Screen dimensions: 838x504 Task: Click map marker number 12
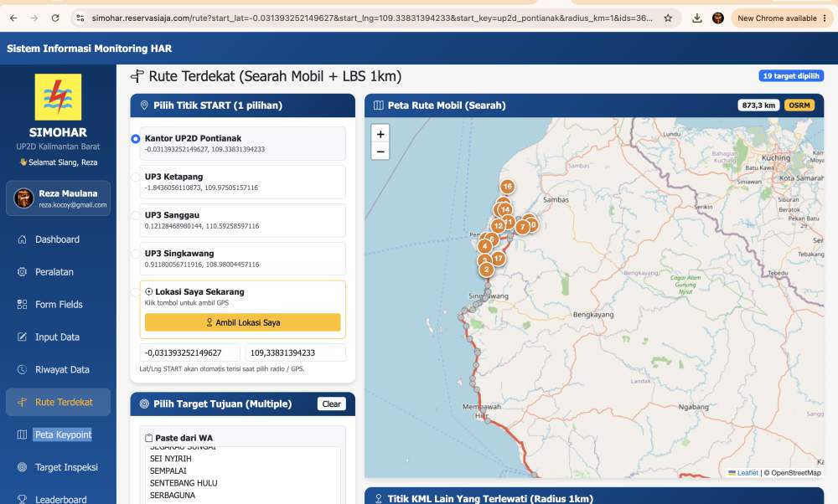498,226
